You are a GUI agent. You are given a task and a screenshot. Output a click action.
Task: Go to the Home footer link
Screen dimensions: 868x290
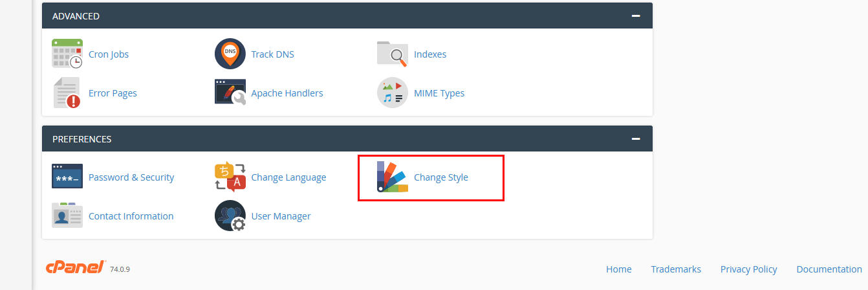pyautogui.click(x=619, y=269)
